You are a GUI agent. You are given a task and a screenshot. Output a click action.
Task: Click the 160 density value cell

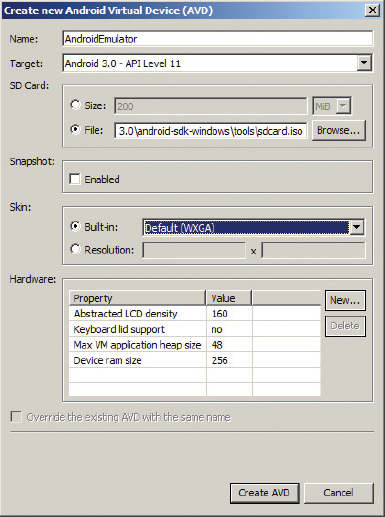click(x=229, y=313)
